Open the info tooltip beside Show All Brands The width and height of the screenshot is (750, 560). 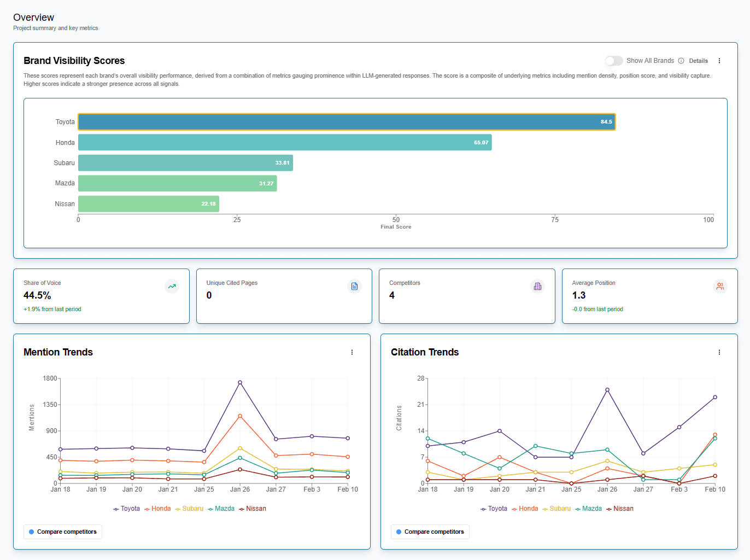click(x=681, y=61)
